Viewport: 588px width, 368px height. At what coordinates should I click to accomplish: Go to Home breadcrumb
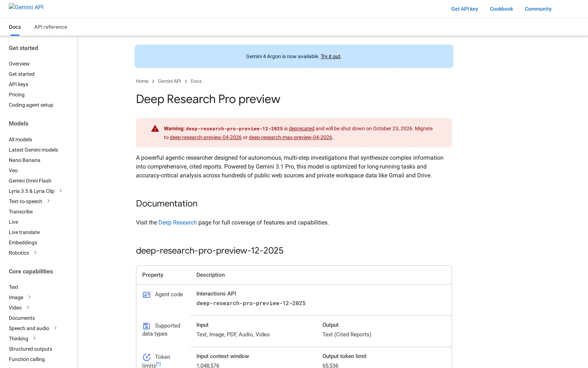point(142,81)
